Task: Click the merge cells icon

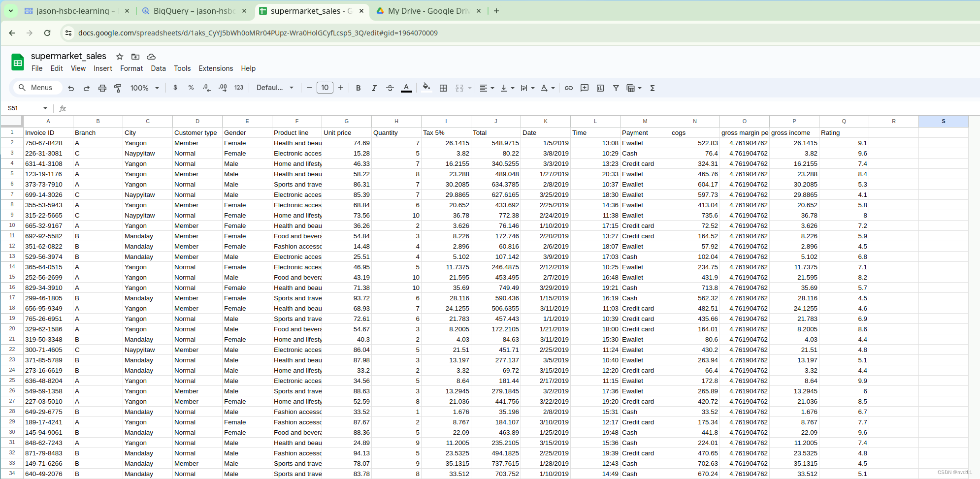Action: coord(459,88)
